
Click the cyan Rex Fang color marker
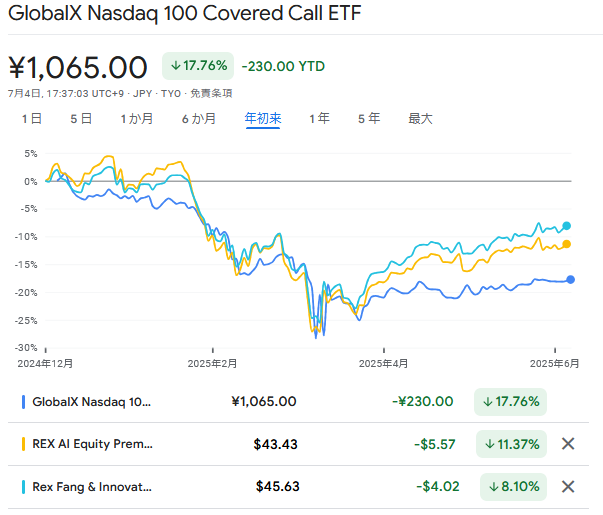pyautogui.click(x=23, y=487)
